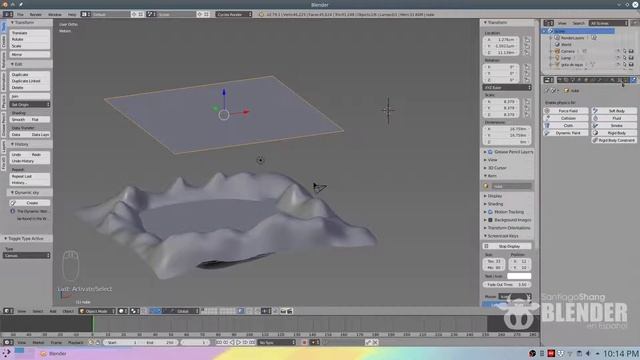Viewport: 640px width, 360px height.
Task: Click OpenGL render animation icon
Action: 290,311
